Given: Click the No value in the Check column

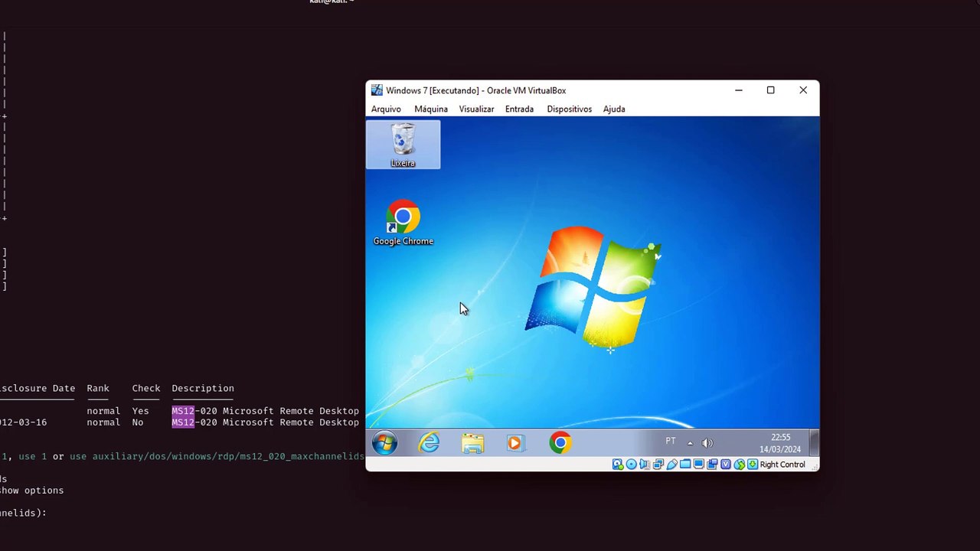Looking at the screenshot, I should click(138, 422).
